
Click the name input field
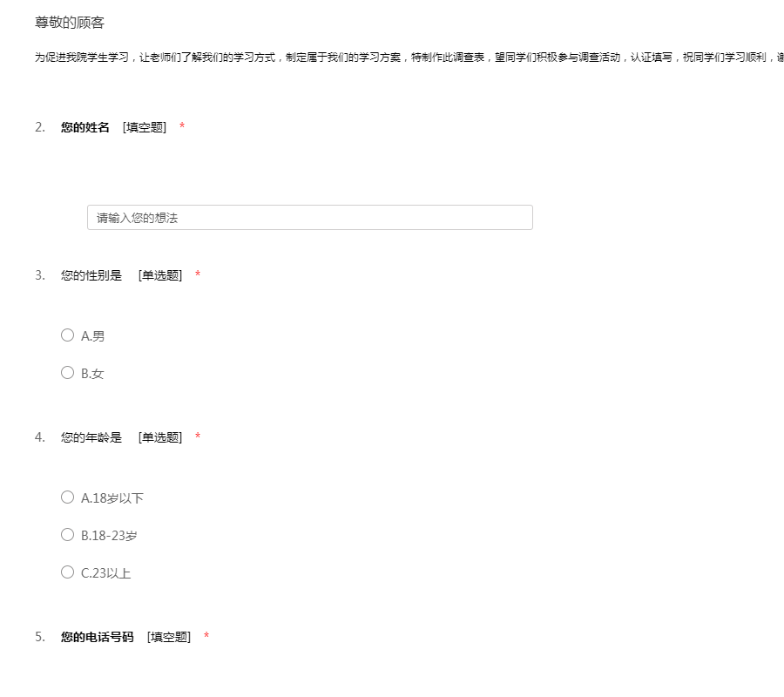click(309, 218)
